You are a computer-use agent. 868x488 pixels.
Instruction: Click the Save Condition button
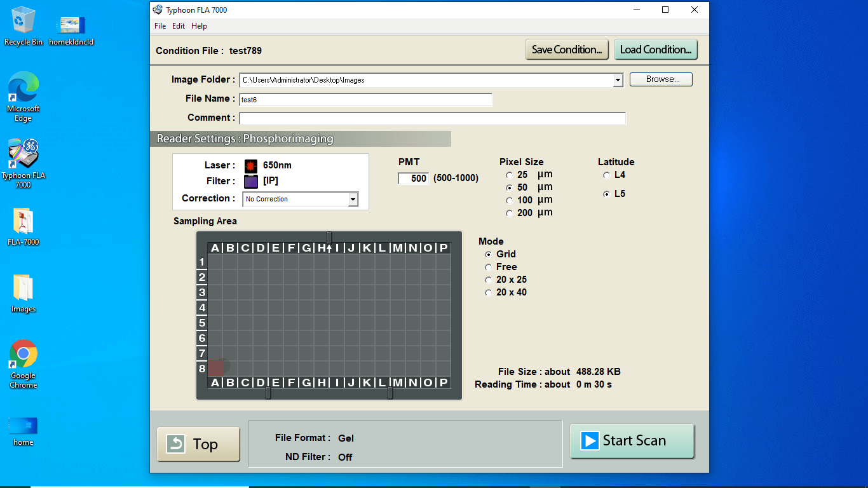(567, 50)
